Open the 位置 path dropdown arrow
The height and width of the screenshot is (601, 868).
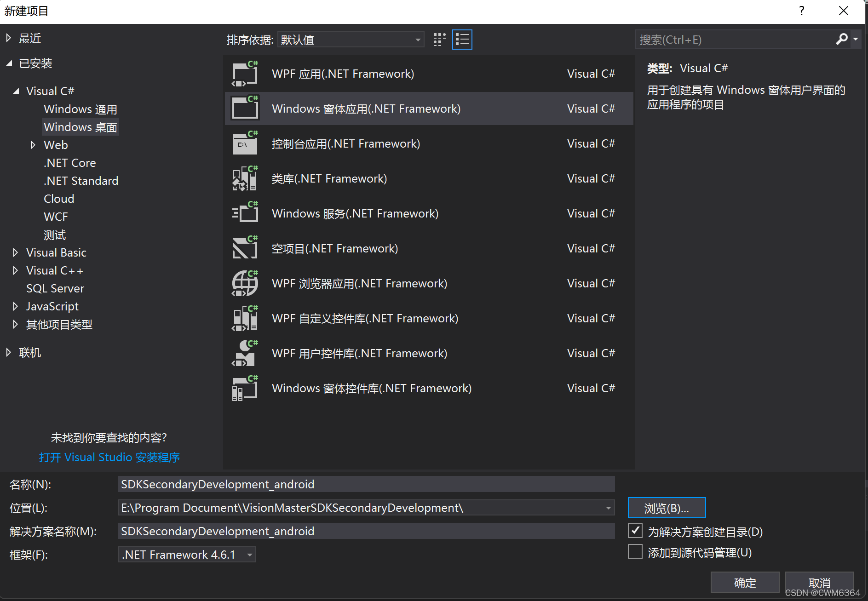pyautogui.click(x=608, y=508)
